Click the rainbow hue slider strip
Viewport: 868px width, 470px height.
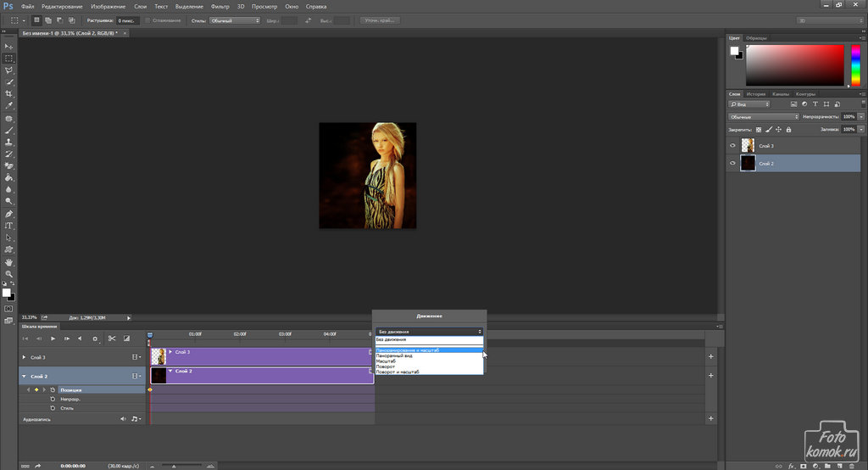[x=854, y=65]
